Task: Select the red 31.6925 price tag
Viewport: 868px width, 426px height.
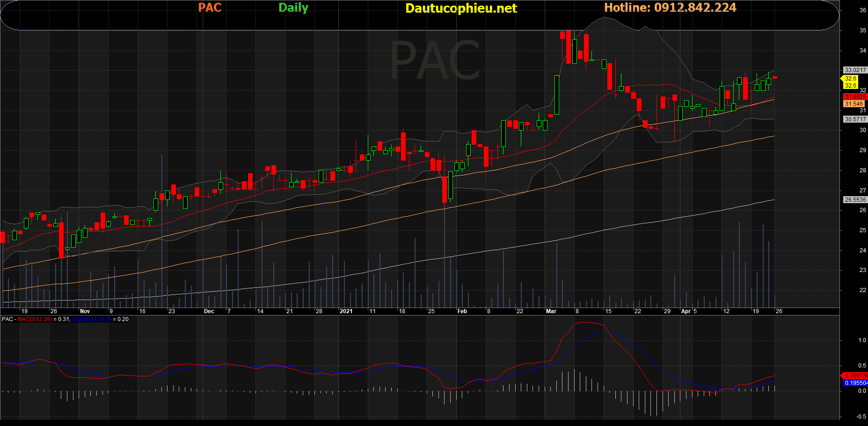Action: click(855, 97)
